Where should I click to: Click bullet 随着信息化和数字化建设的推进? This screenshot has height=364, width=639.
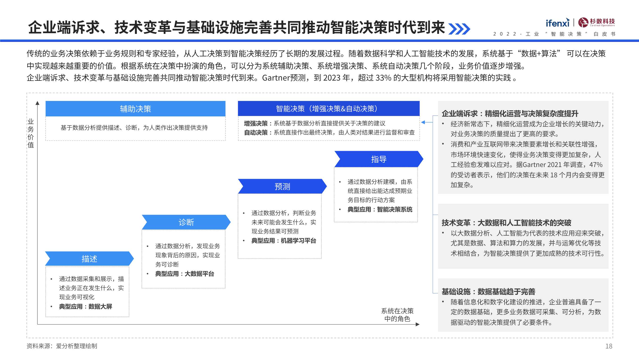(x=526, y=312)
